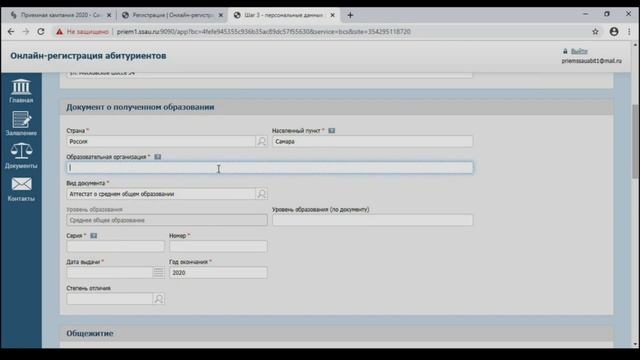Reload the page with refresh icon
The width and height of the screenshot is (640, 360).
tap(41, 31)
